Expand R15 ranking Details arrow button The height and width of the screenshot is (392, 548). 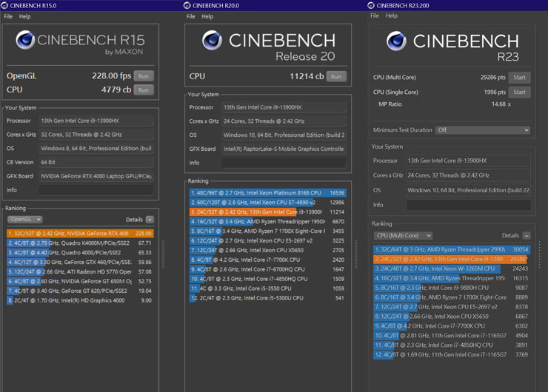point(150,220)
